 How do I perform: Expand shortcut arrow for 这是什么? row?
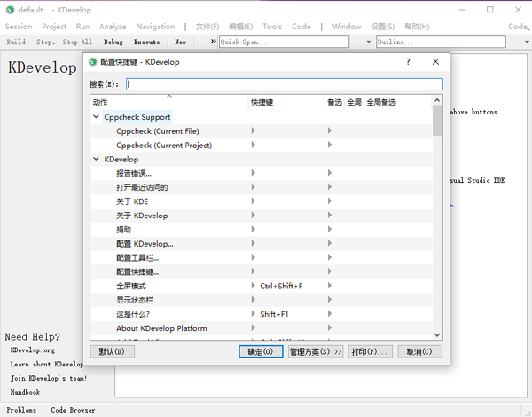[x=253, y=314]
